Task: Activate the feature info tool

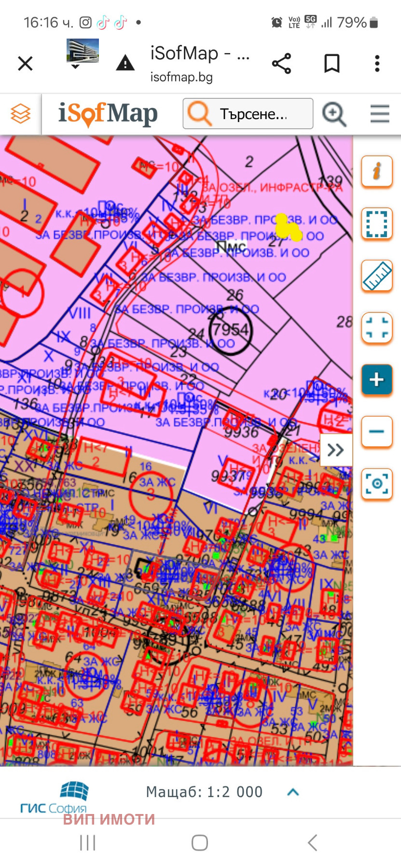Action: (x=376, y=171)
